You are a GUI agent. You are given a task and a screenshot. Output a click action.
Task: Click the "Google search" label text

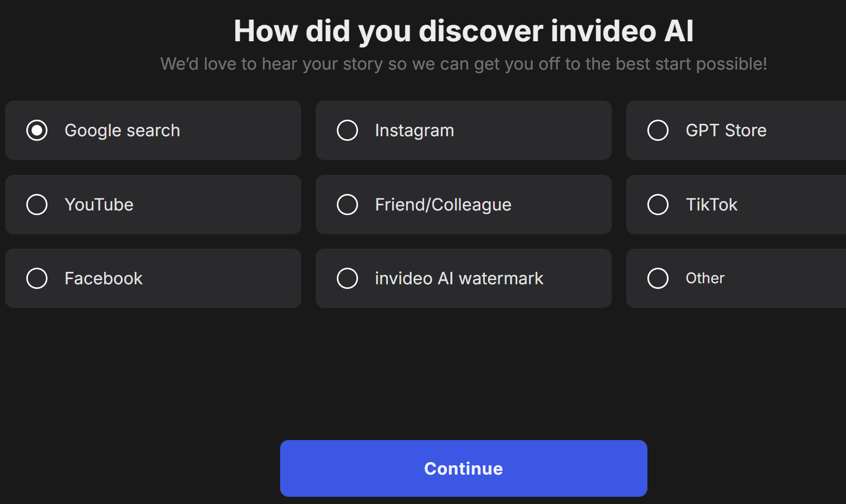(x=122, y=131)
